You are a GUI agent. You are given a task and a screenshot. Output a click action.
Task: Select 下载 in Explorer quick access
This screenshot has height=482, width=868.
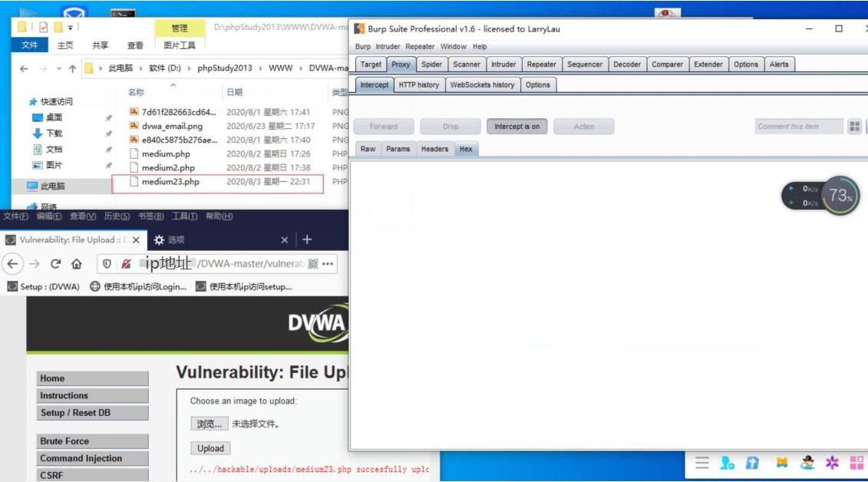click(x=54, y=134)
